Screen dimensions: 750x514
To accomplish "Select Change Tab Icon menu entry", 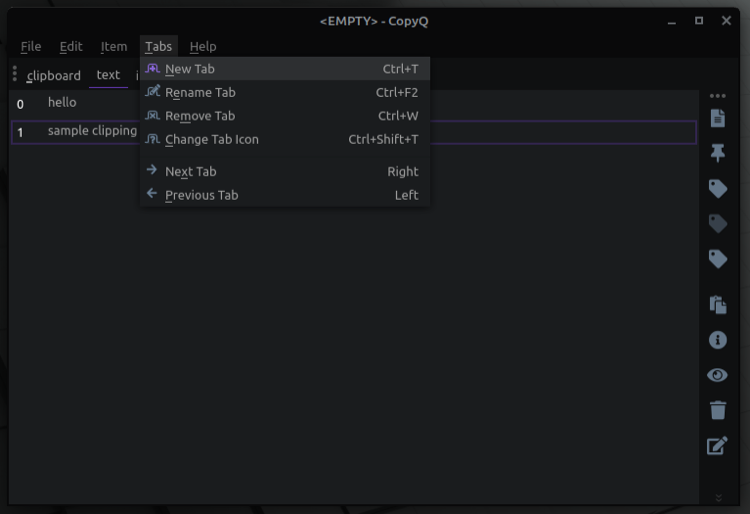I will [x=285, y=139].
